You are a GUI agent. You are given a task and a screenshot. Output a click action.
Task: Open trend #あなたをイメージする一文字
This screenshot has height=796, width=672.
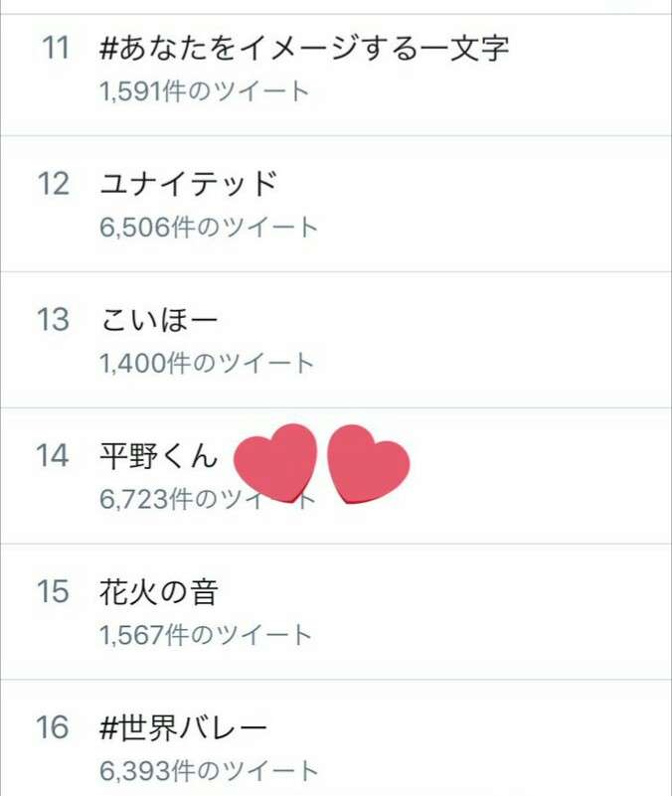304,49
